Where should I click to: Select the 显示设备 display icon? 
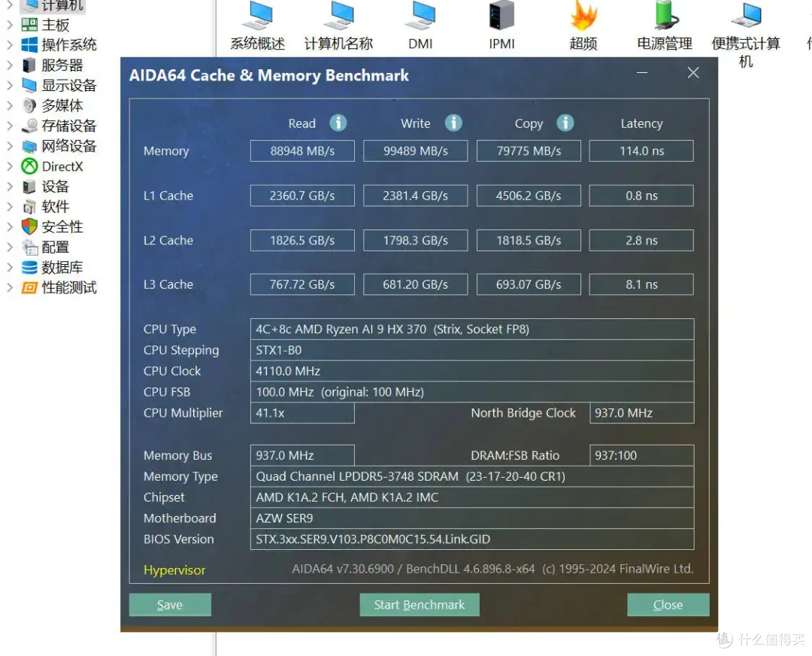29,85
